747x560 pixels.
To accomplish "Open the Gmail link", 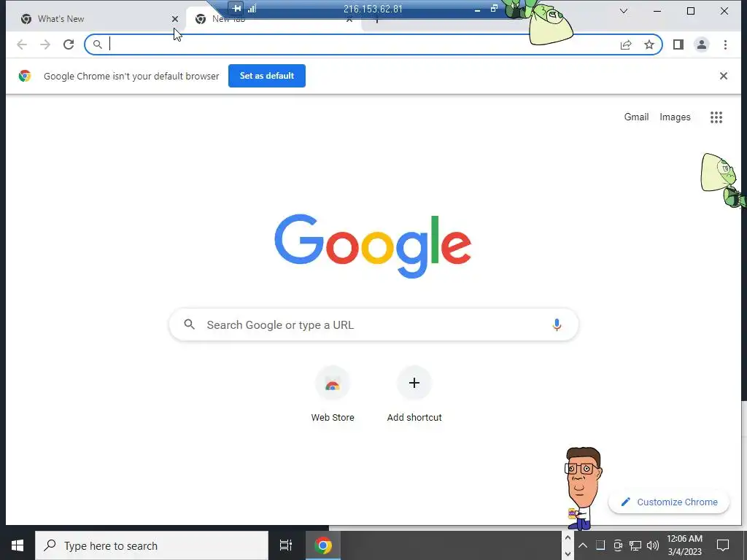I will (x=636, y=117).
